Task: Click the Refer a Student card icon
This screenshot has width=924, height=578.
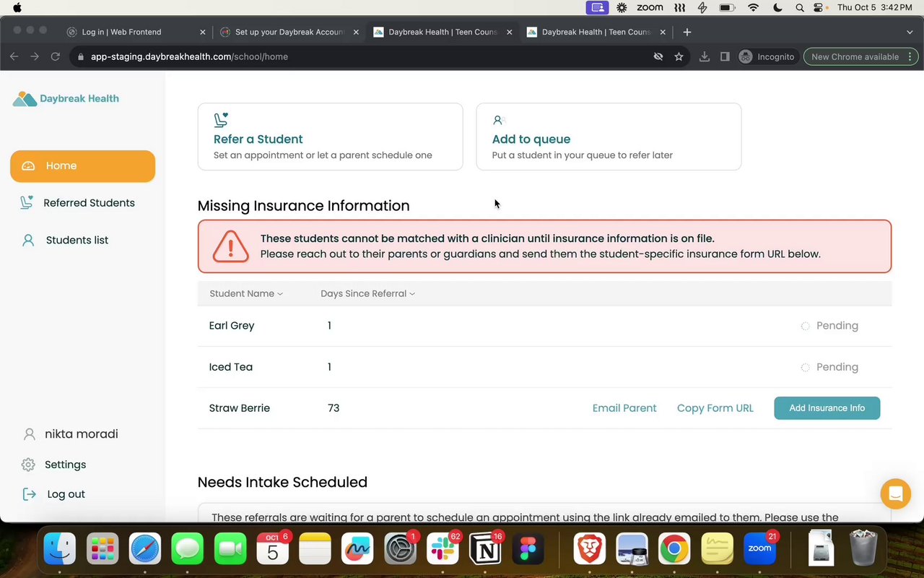Action: tap(221, 120)
